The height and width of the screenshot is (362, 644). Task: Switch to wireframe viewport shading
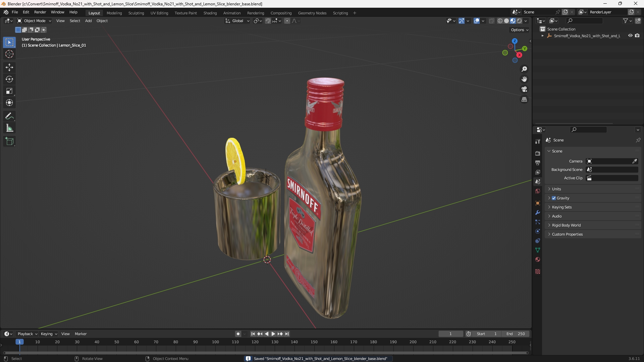(x=500, y=21)
